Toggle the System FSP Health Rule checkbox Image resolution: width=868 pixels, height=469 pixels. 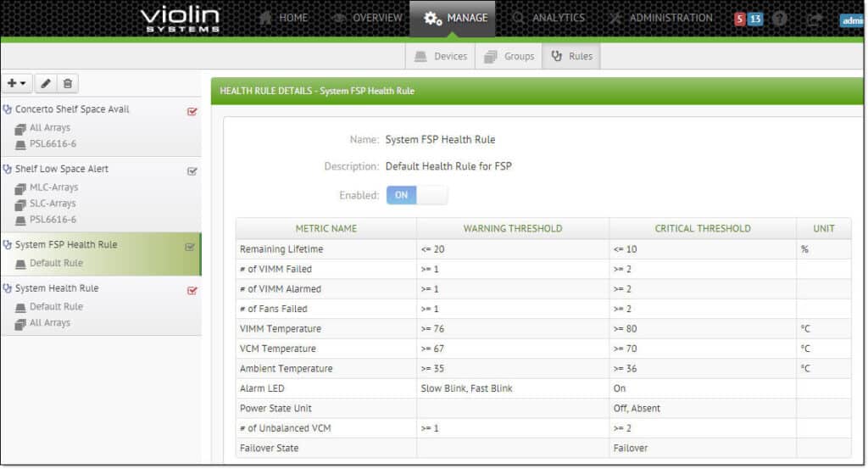pos(190,247)
